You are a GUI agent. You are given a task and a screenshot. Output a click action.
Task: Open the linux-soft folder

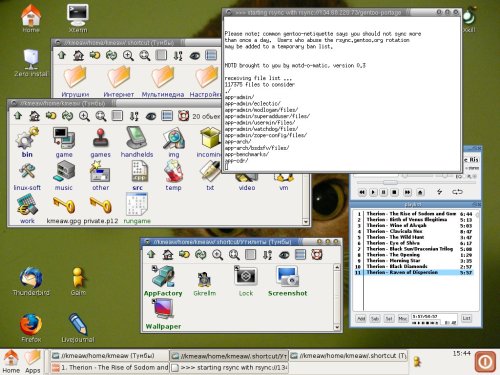pyautogui.click(x=27, y=176)
